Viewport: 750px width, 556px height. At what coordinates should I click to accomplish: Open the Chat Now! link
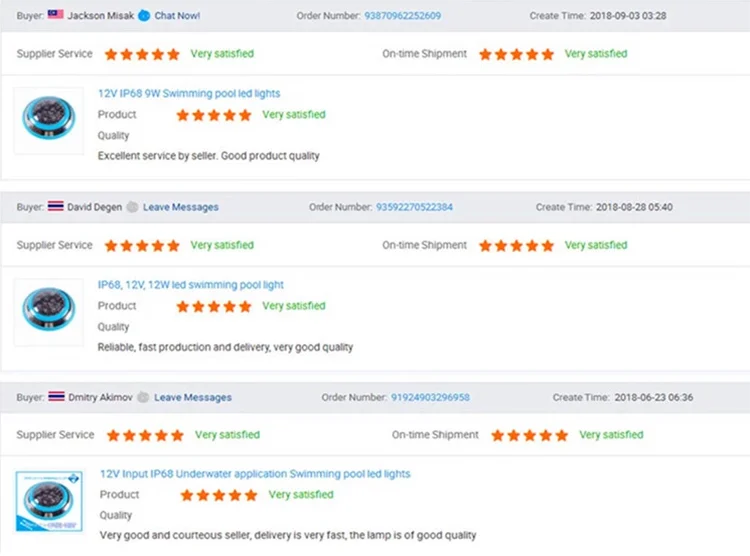[x=177, y=16]
